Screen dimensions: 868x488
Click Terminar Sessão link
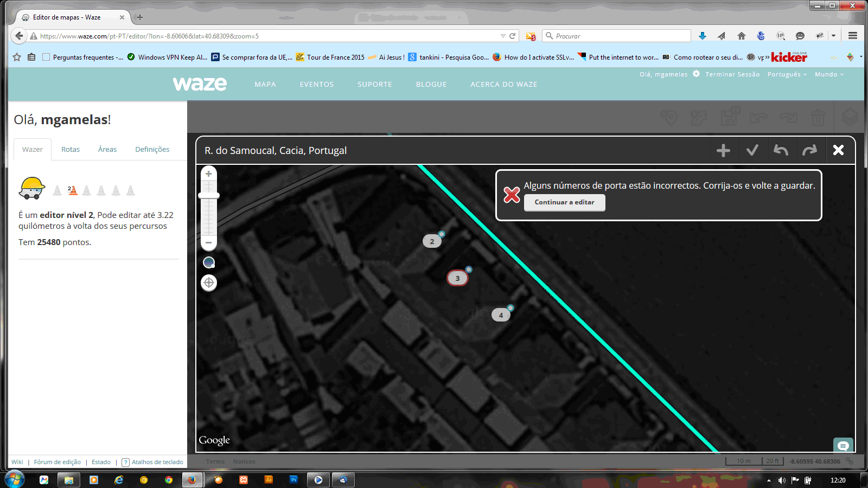tap(732, 74)
